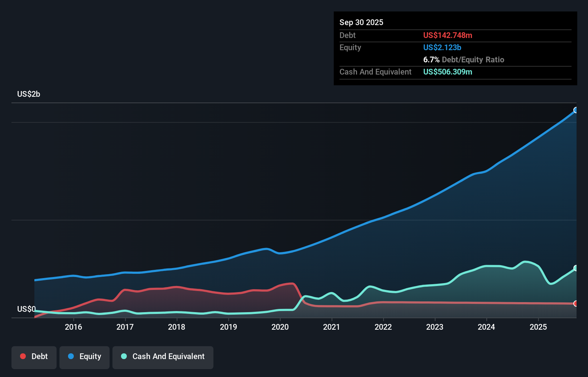Viewport: 588px width, 377px height.
Task: Click the US$506.309m cash value
Action: coord(448,72)
